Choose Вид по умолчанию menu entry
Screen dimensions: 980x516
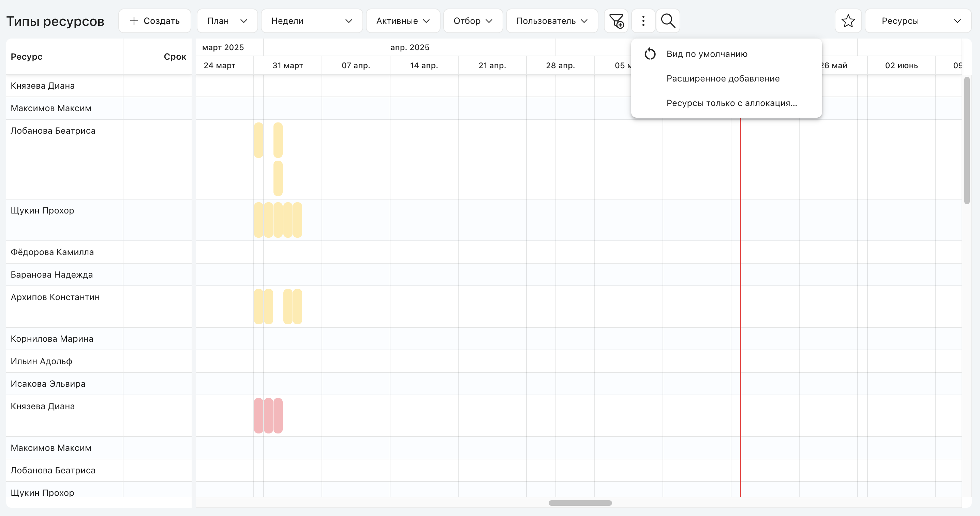point(726,54)
